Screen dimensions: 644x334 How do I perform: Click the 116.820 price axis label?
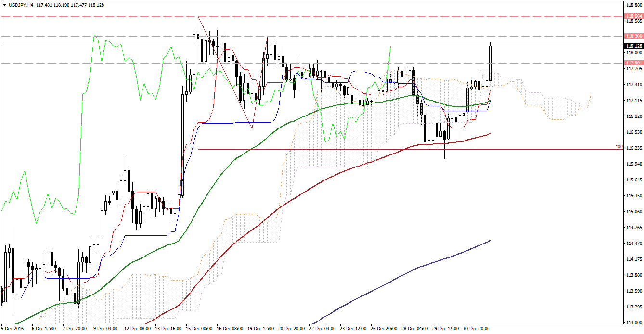coord(634,116)
